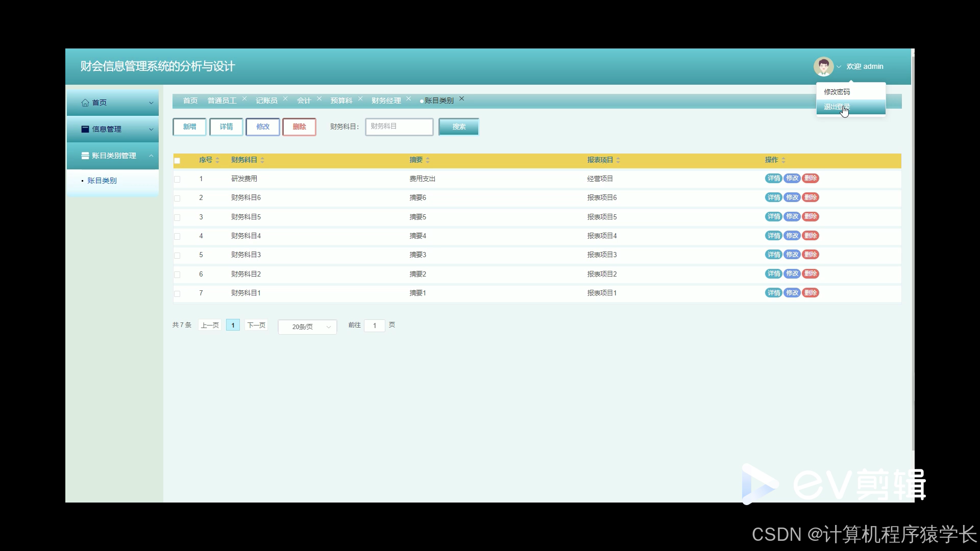980x551 pixels.
Task: Click the 新增 button
Action: (x=189, y=127)
